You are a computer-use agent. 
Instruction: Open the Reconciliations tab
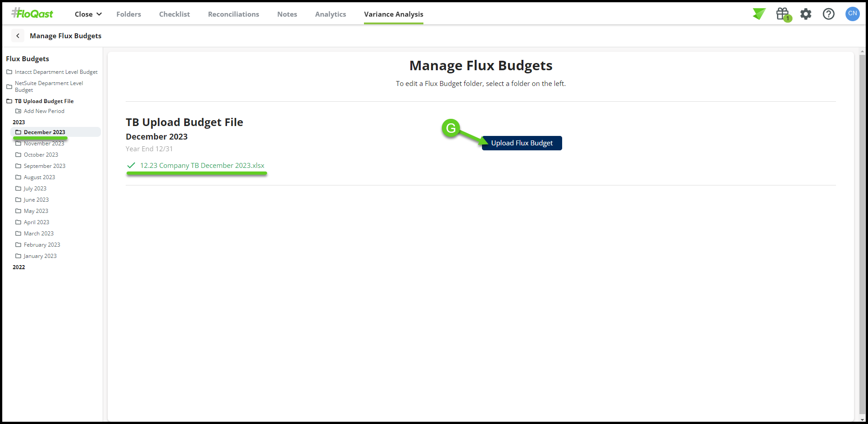click(x=233, y=14)
